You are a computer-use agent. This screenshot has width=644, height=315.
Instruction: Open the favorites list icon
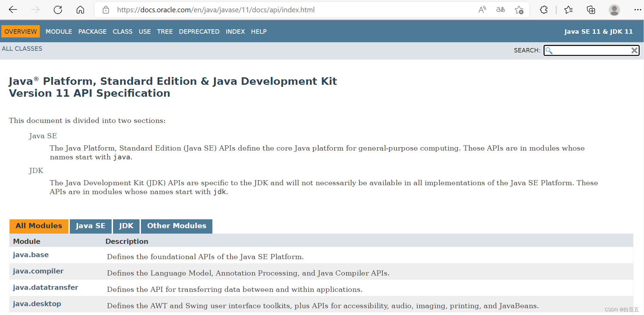click(x=568, y=10)
